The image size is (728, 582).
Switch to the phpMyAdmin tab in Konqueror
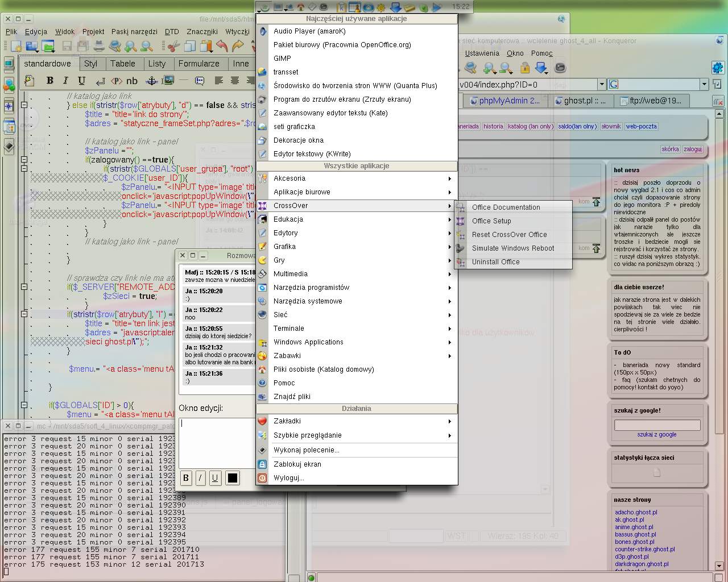(x=505, y=101)
